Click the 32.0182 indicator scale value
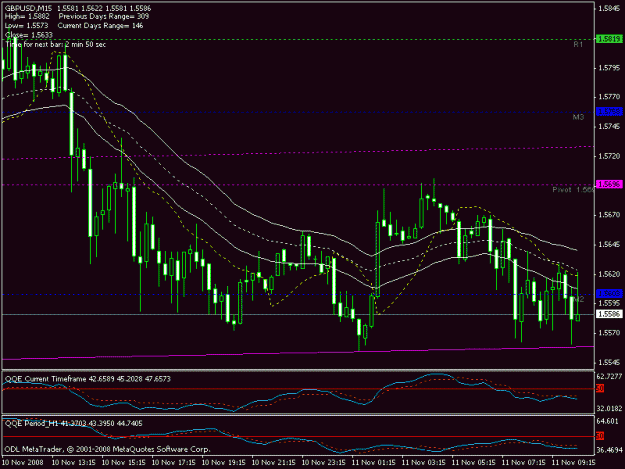Screen dimensions: 625x469 609,408
